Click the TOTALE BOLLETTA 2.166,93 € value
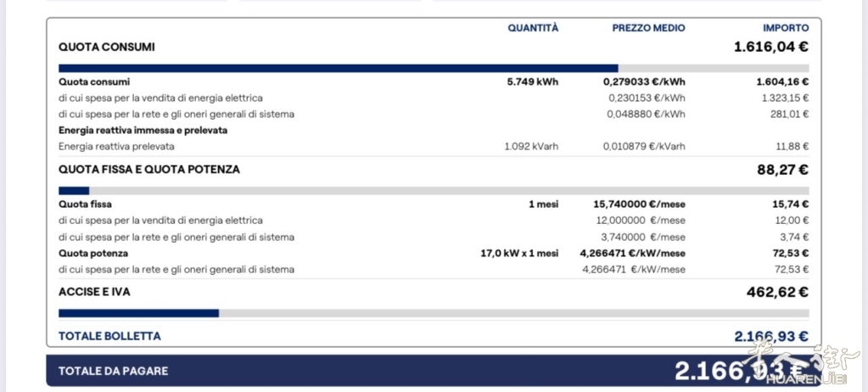This screenshot has width=868, height=392. tap(771, 336)
